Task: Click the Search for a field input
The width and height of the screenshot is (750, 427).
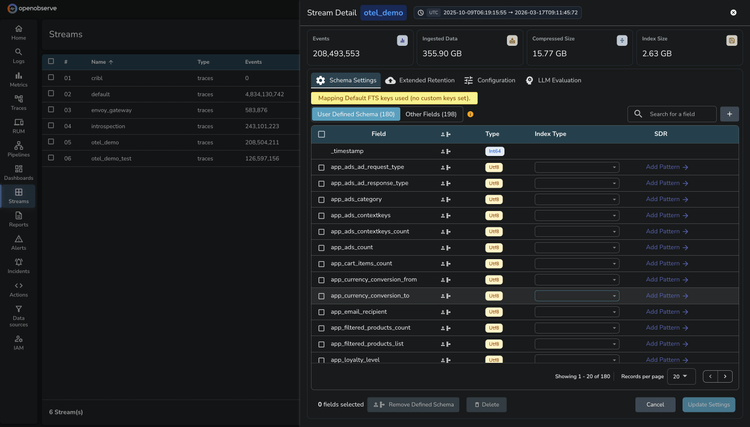Action: pos(672,114)
